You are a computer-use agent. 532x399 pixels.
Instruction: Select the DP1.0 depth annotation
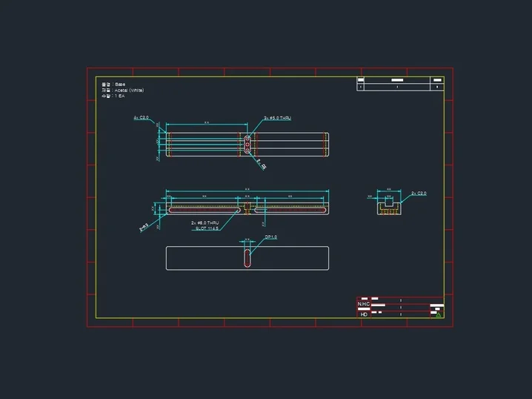[x=270, y=237]
